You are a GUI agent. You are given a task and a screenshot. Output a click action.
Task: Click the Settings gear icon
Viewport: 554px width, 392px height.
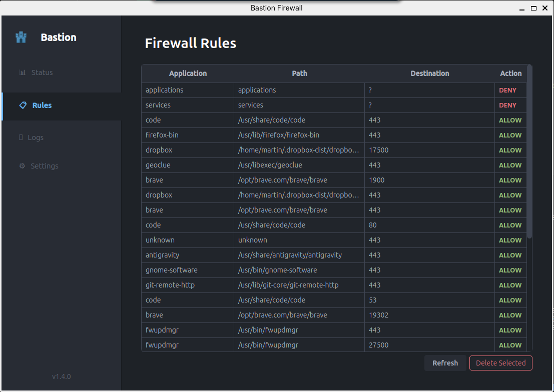[22, 166]
